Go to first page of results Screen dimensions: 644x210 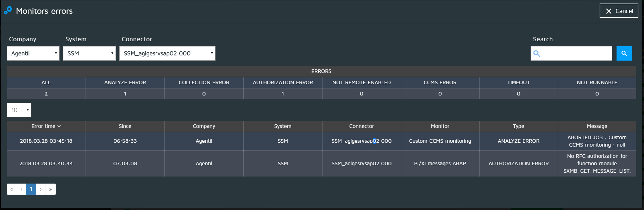click(12, 189)
